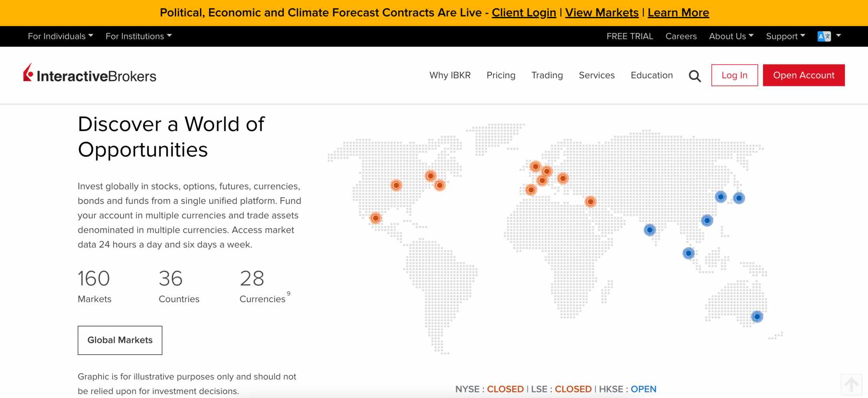The height and width of the screenshot is (398, 868).
Task: Open the Careers link
Action: (x=681, y=36)
